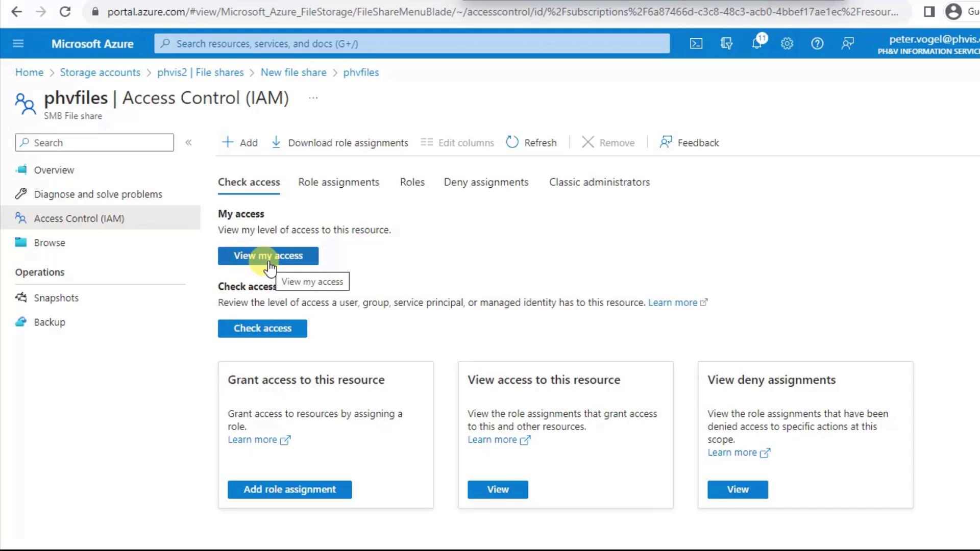Switch to the Role assignments tab
980x551 pixels.
coord(339,182)
